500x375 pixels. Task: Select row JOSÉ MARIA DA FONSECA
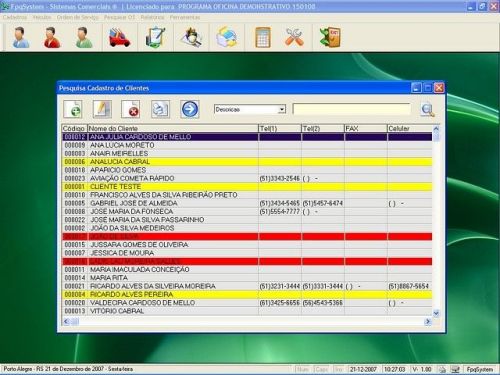pos(247,211)
